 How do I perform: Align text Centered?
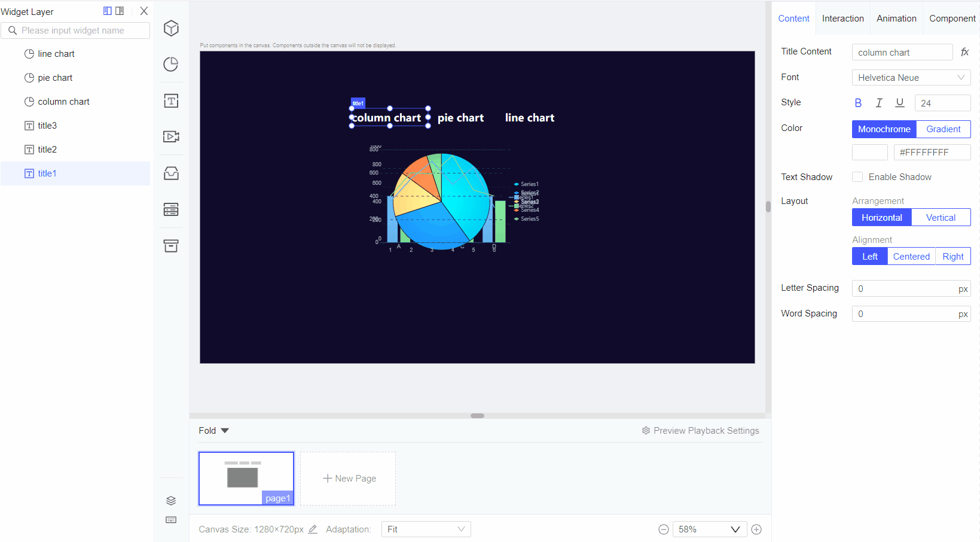pos(911,257)
